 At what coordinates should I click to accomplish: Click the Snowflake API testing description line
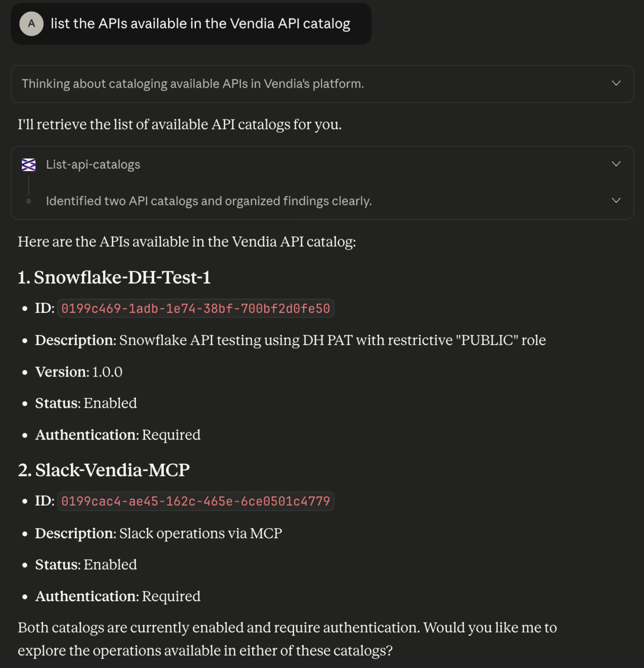point(290,340)
